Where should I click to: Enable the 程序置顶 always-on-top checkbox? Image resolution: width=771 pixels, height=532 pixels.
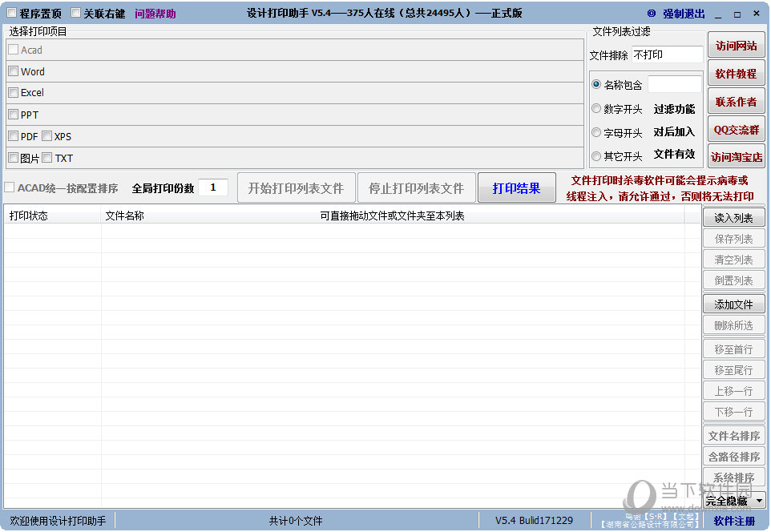[12, 13]
